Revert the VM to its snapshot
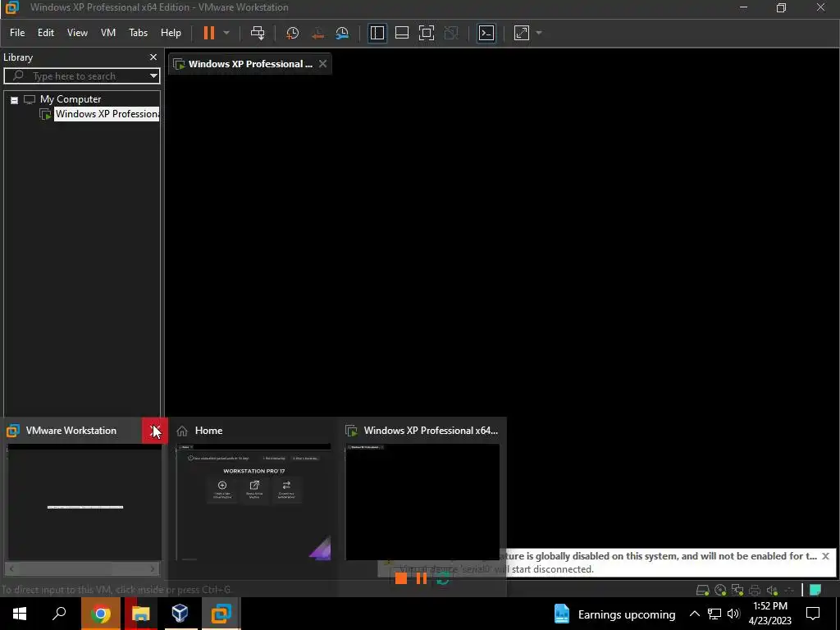The width and height of the screenshot is (840, 630). (317, 33)
